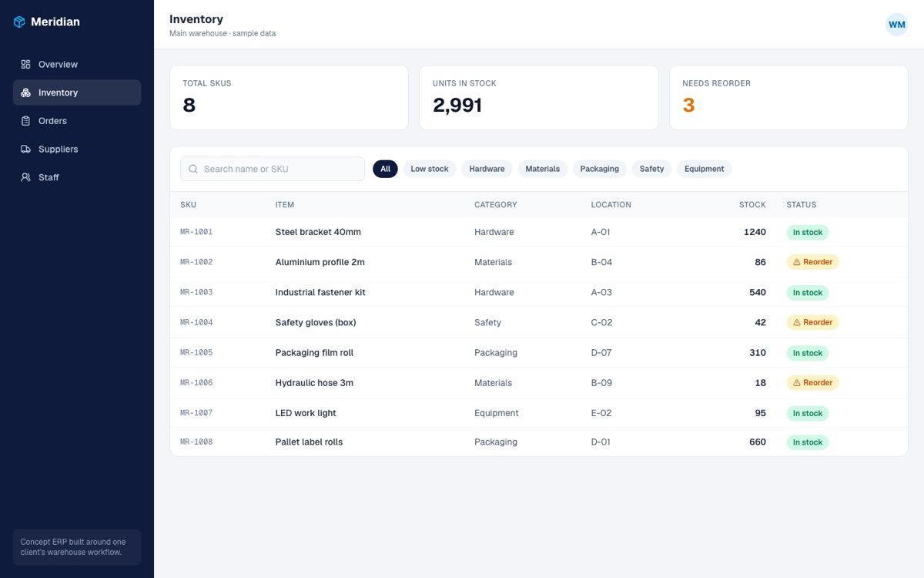
Task: Filter by Low stock
Action: pyautogui.click(x=430, y=169)
